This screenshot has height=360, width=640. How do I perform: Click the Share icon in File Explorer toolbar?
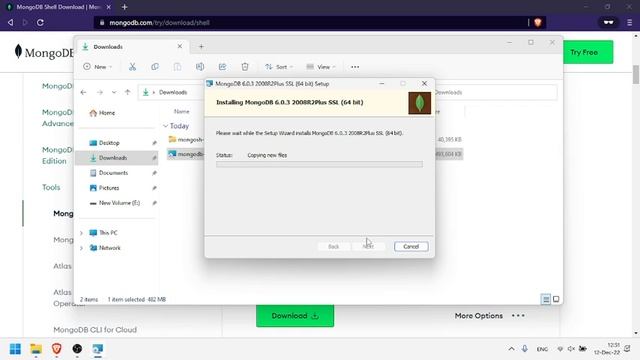coord(222,67)
